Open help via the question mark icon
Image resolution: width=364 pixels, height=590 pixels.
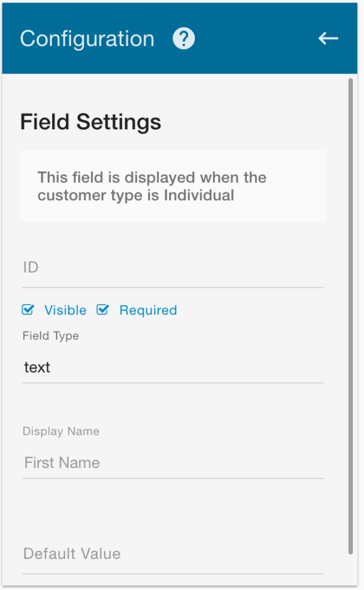(183, 38)
